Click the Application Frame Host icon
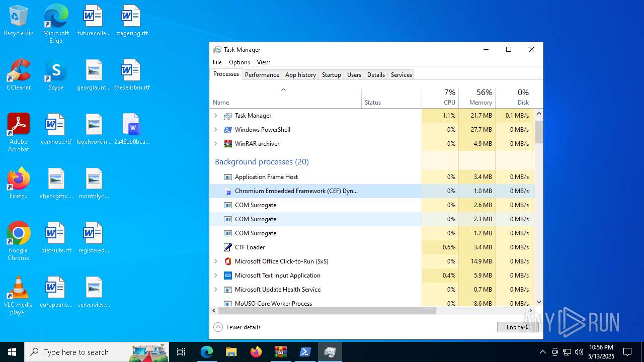The width and height of the screenshot is (644, 362). [228, 177]
